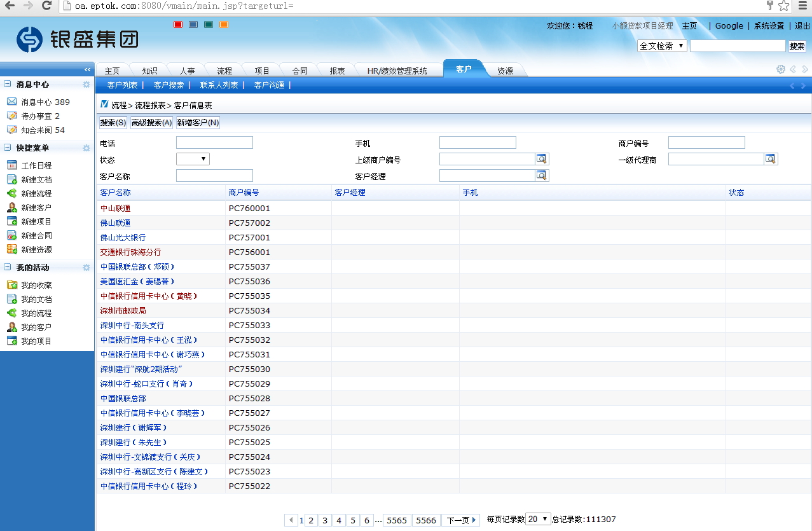Image resolution: width=812 pixels, height=531 pixels.
Task: Click 高级搜索(A) button
Action: (152, 123)
